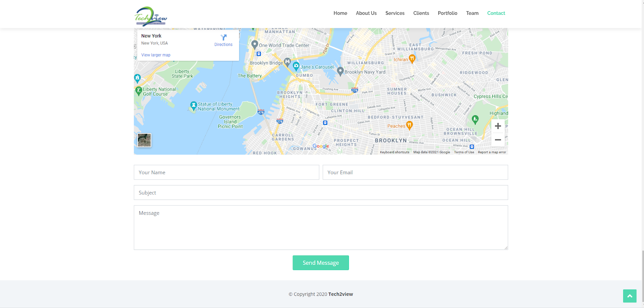
Task: Click the BROOKLYN map label
Action: (391, 141)
